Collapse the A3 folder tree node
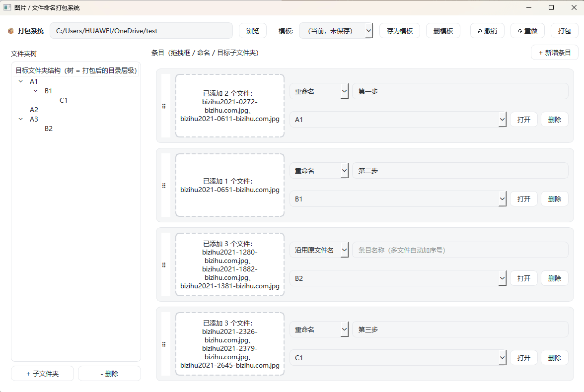 coord(21,119)
